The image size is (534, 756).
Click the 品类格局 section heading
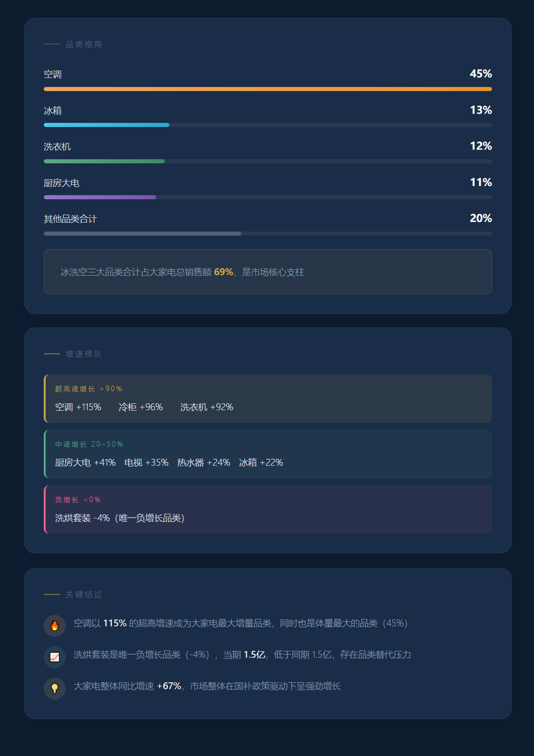pos(84,45)
